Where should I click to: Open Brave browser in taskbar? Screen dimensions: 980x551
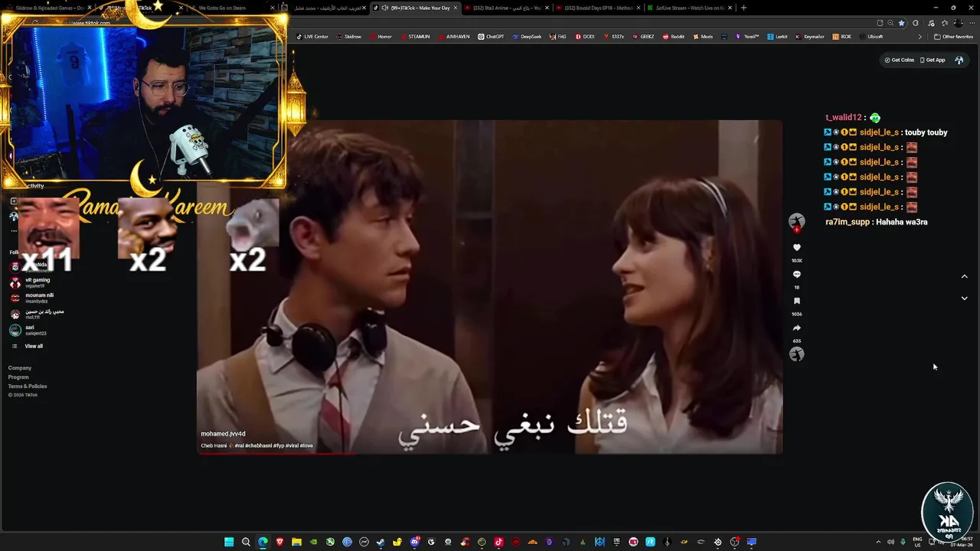click(279, 542)
